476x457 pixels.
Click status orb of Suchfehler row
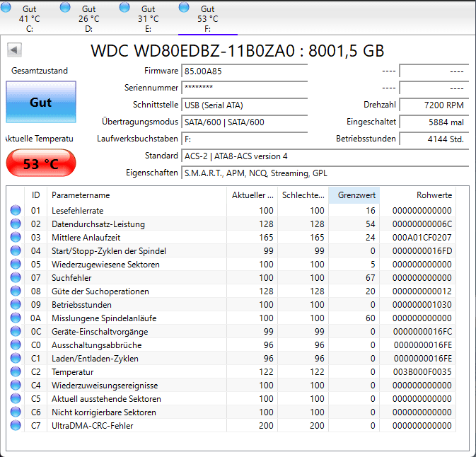[x=16, y=277]
